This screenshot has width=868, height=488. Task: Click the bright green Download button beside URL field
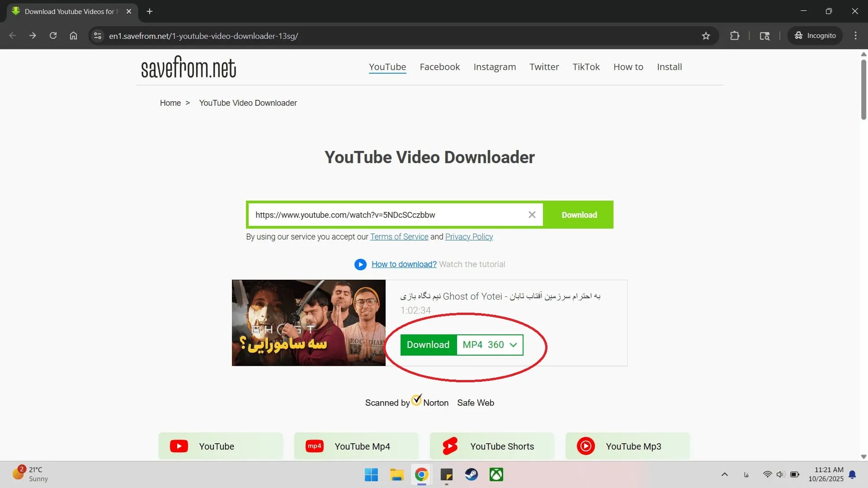tap(579, 215)
